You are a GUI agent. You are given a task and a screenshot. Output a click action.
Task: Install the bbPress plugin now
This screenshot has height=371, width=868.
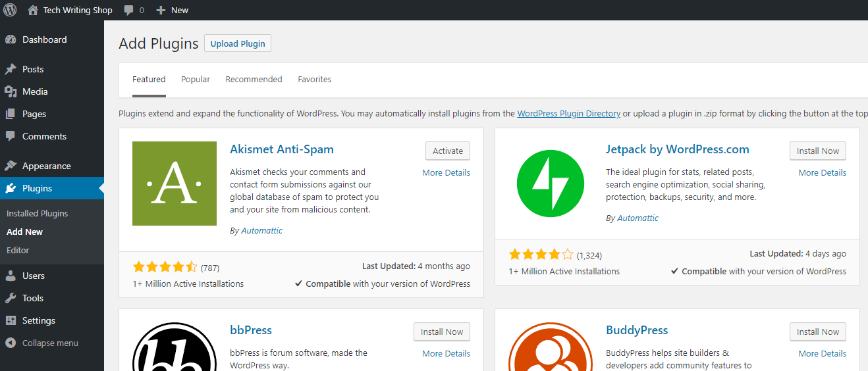tap(442, 332)
